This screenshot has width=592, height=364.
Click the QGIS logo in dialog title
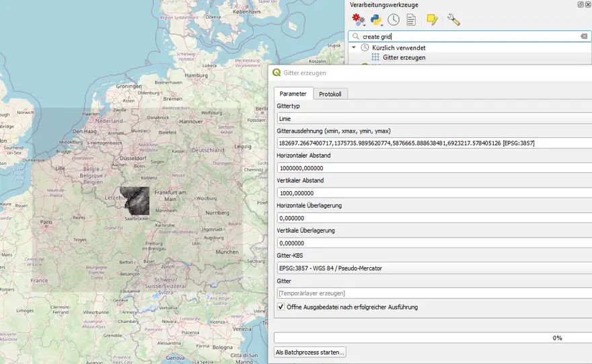[276, 73]
